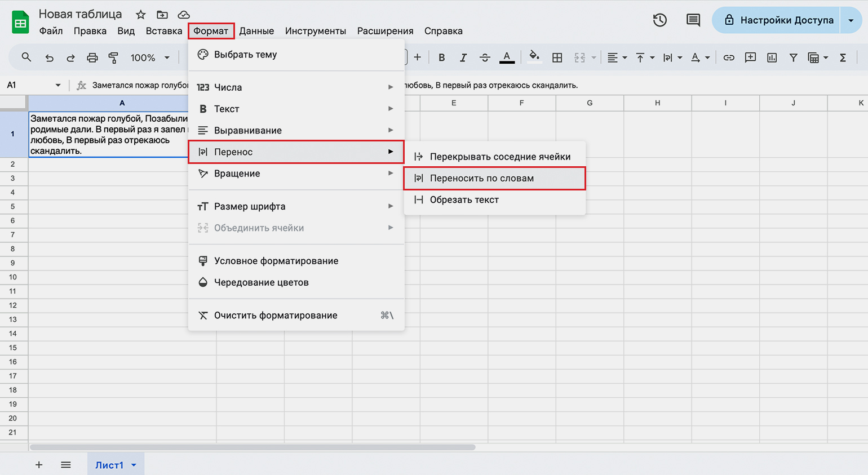The height and width of the screenshot is (475, 868).
Task: Open text rotation toolbar dropdown
Action: coord(700,57)
